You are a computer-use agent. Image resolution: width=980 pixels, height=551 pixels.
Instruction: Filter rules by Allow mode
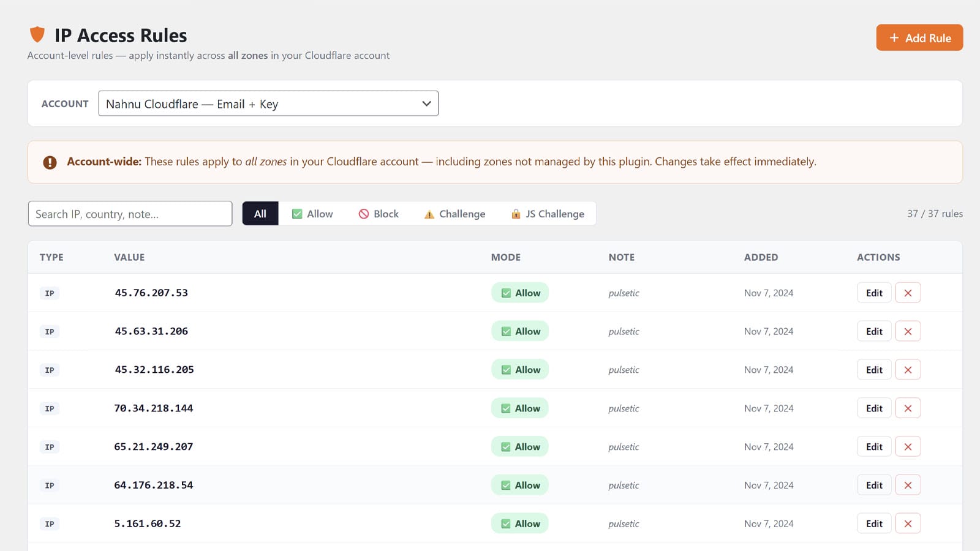coord(312,214)
